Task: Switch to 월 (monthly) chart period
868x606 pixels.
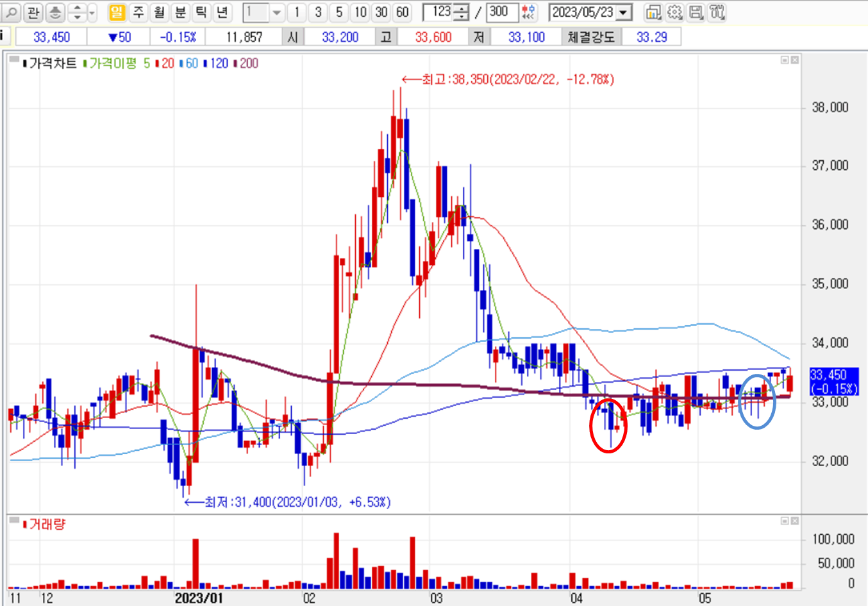Action: (x=159, y=12)
